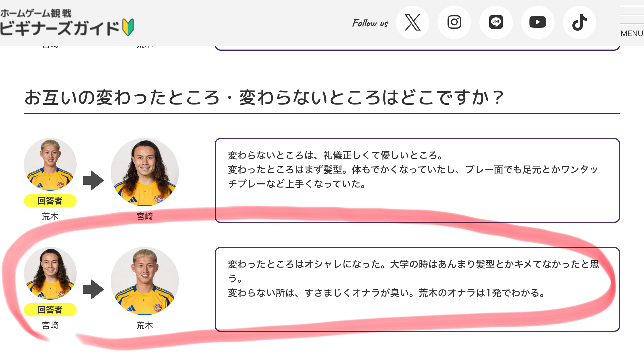Viewport: 644px width, 357px height.
Task: Click the 回答者 badge above 宮崎 name
Action: [x=50, y=310]
